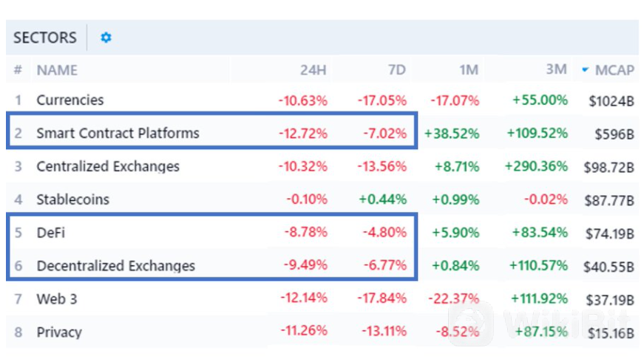The image size is (644, 362).
Task: Sort by the 3M column header
Action: point(557,70)
